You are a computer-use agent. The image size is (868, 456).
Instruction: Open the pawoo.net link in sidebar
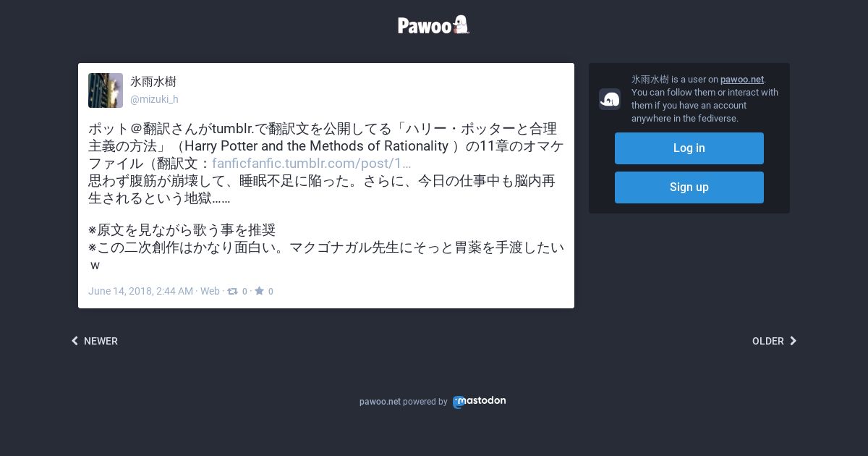point(742,80)
